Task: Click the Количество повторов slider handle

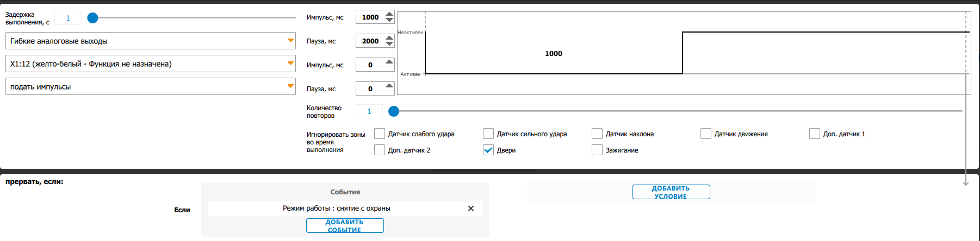Action: click(x=394, y=111)
